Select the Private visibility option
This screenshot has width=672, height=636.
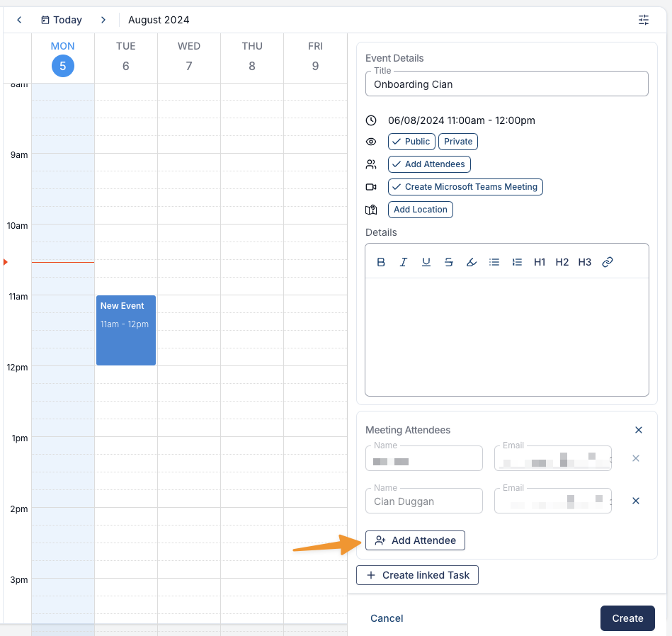[x=457, y=142]
